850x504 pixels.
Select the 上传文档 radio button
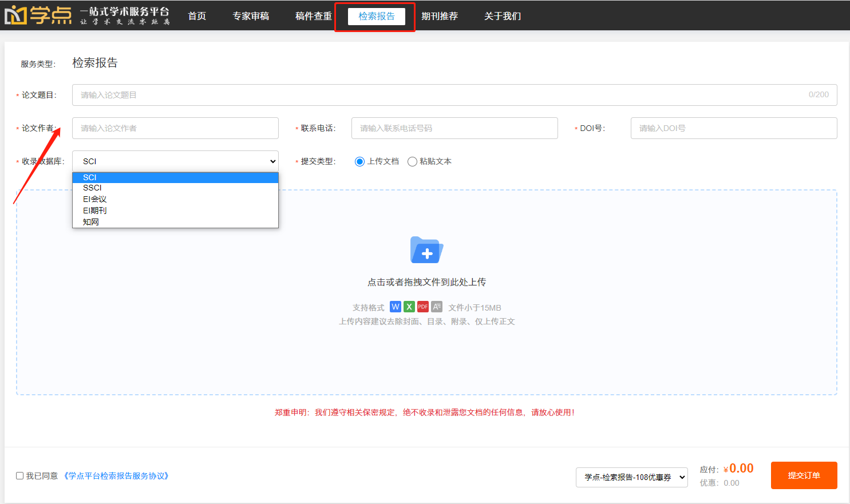pos(359,161)
